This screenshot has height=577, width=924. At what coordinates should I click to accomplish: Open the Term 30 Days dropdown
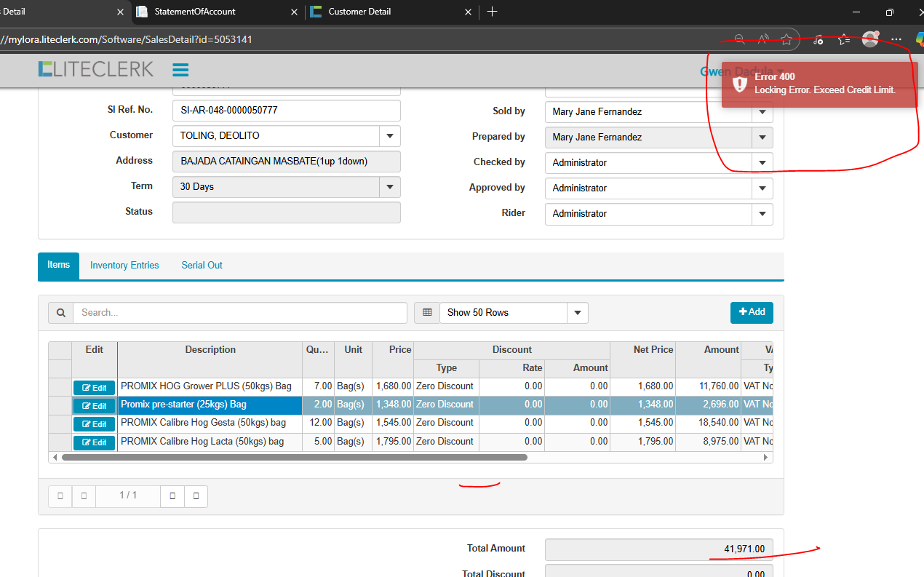click(x=389, y=187)
